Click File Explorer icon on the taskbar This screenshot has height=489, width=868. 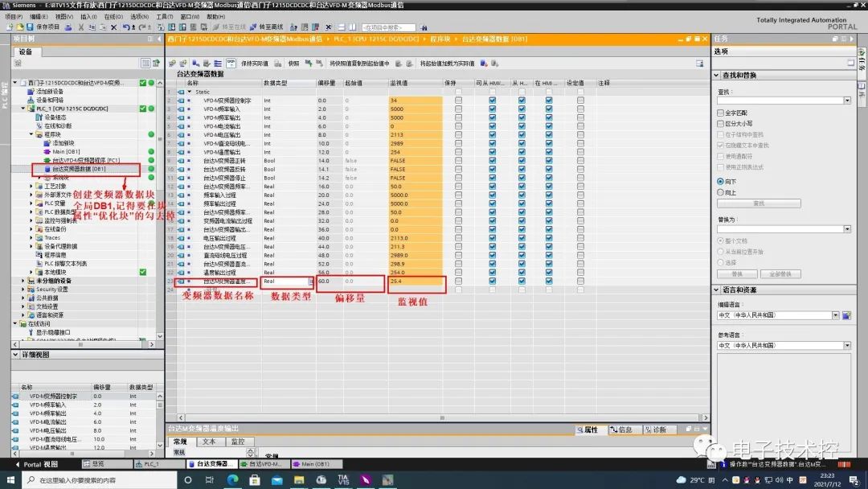[x=299, y=479]
